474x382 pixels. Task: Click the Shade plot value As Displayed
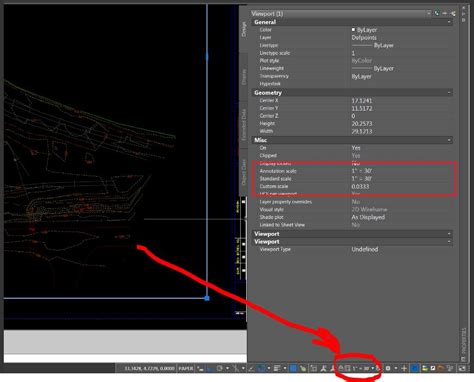pyautogui.click(x=368, y=217)
